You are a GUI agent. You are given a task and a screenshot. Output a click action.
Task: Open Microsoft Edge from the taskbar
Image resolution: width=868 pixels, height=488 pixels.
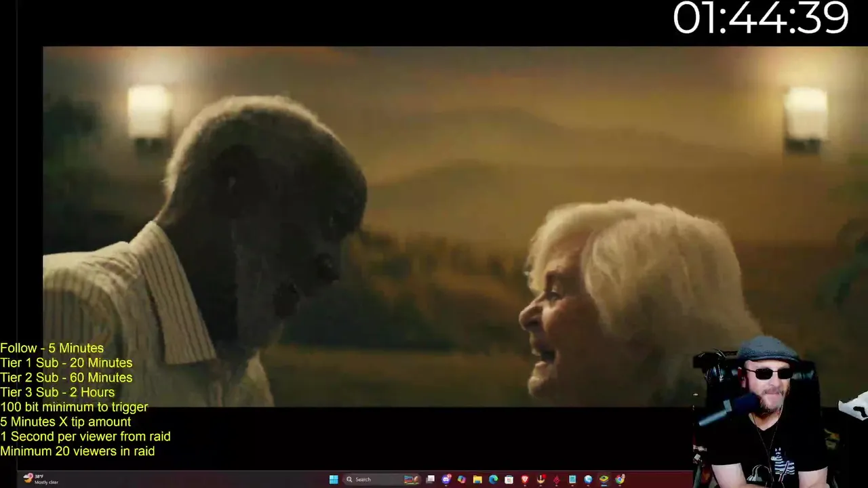click(493, 479)
